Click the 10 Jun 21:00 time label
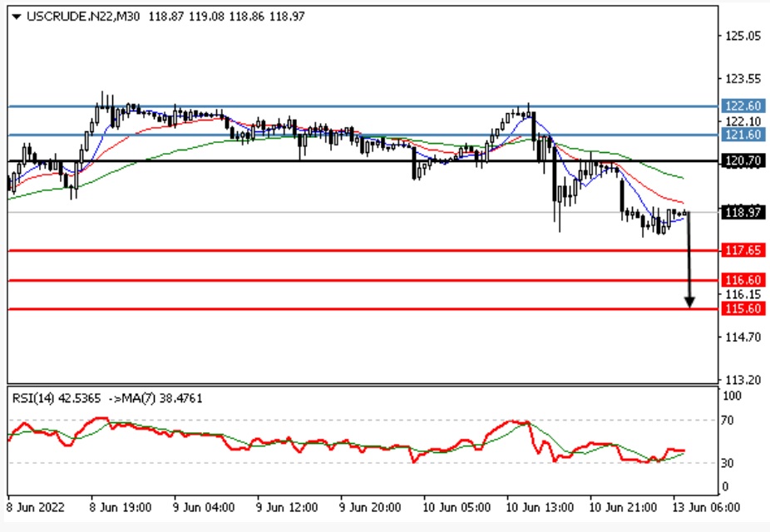This screenshot has width=770, height=532. [623, 508]
